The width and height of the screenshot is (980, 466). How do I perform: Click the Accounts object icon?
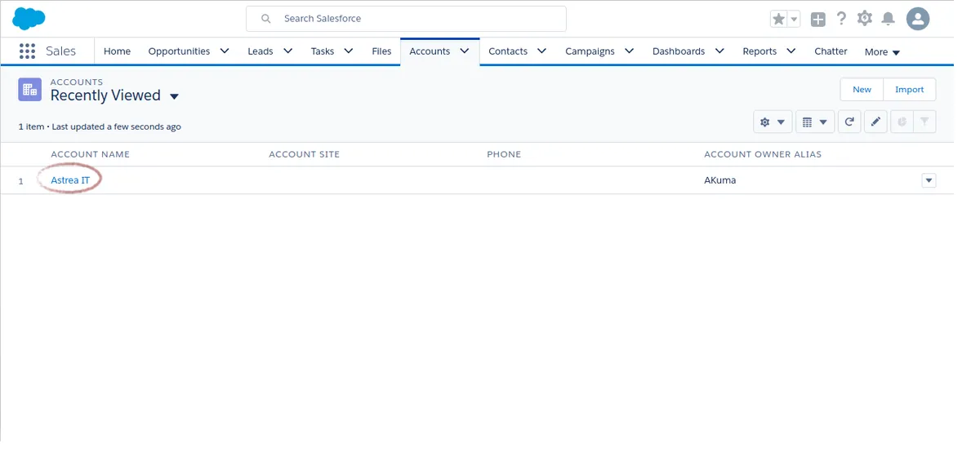(30, 90)
